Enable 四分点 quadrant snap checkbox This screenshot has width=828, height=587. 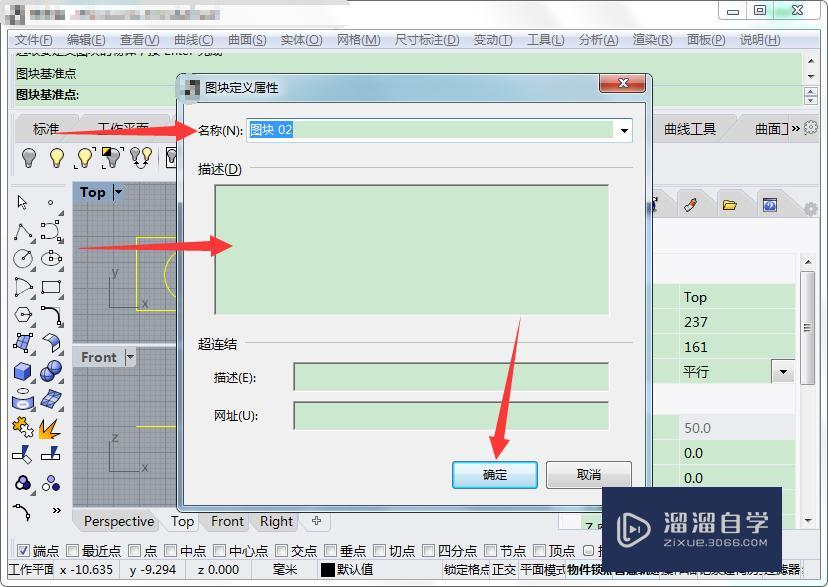tap(428, 551)
